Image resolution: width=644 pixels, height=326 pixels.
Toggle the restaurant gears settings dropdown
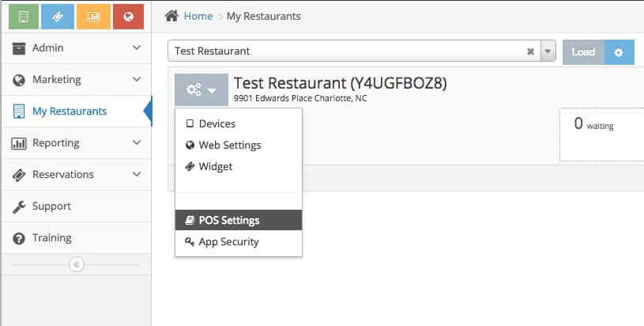pyautogui.click(x=201, y=90)
